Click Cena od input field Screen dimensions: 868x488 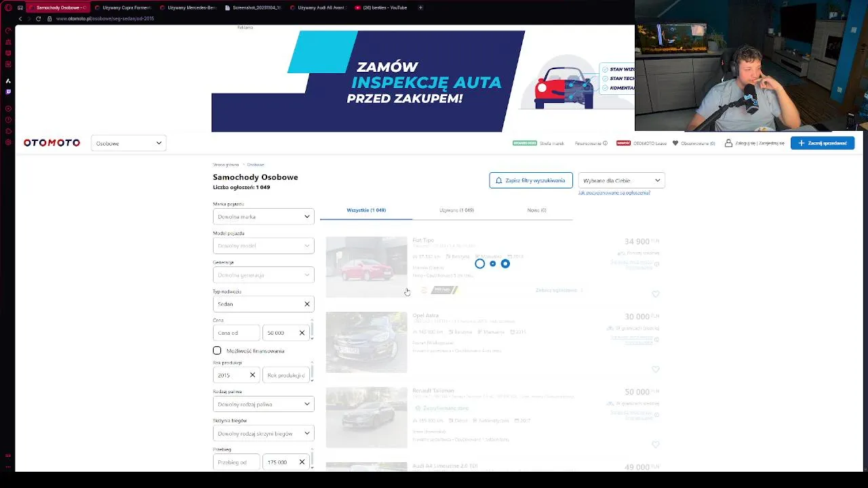tap(236, 333)
